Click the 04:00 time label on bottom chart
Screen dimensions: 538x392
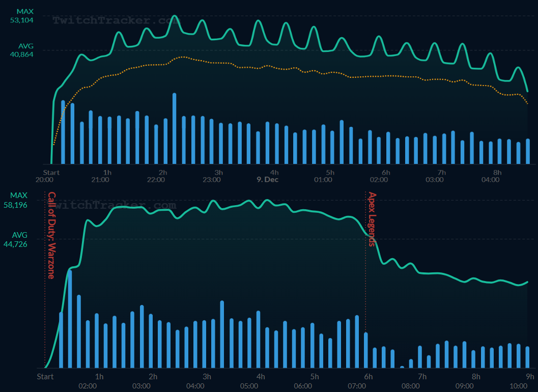coord(195,386)
